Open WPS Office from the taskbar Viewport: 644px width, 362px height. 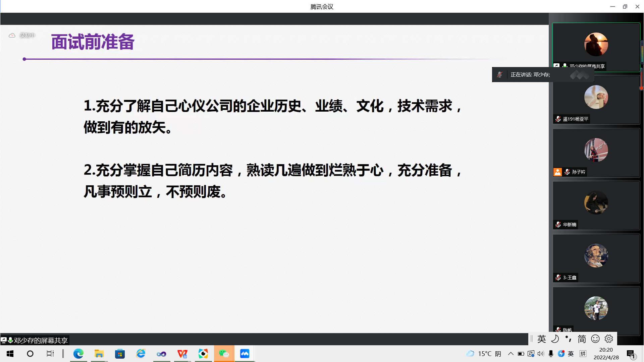pos(182,354)
